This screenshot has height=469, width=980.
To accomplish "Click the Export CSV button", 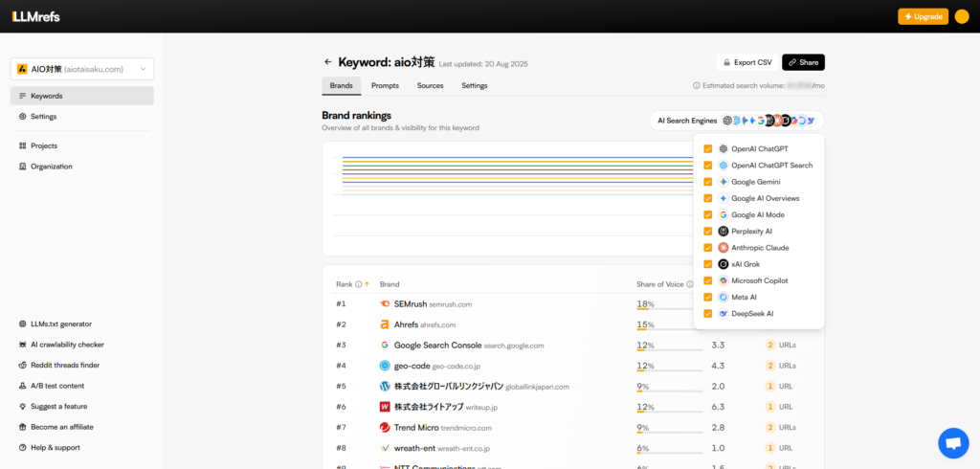I will click(746, 62).
